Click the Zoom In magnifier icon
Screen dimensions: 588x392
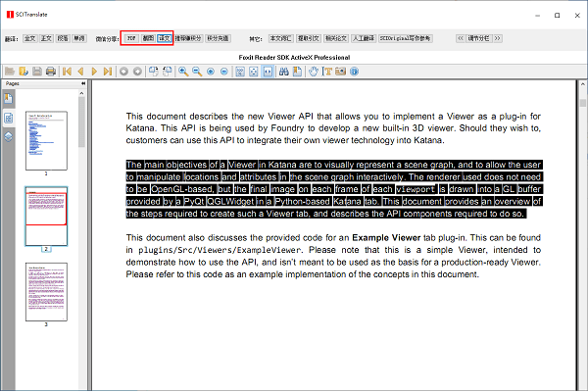pyautogui.click(x=181, y=72)
